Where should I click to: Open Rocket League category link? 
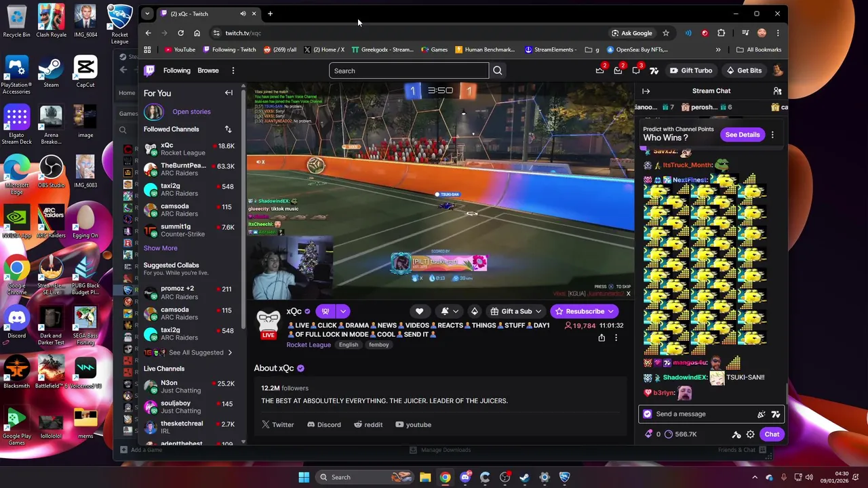tap(309, 345)
